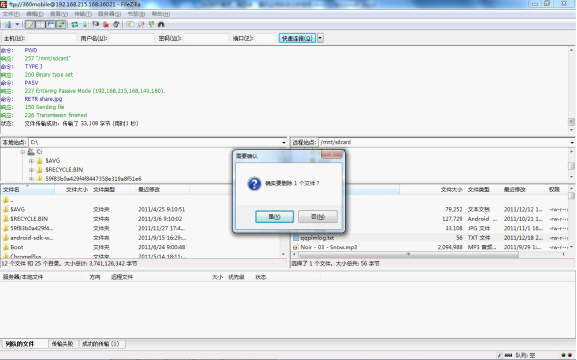577x360 pixels.
Task: Toggle the local directory tree view
Action: (x=40, y=25)
